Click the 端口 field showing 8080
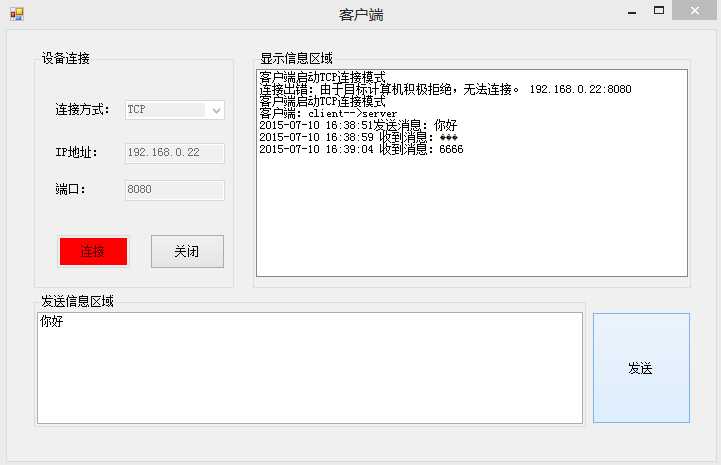 175,190
